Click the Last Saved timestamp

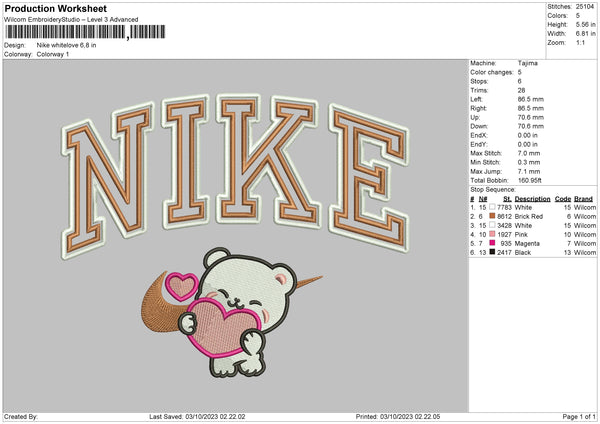(x=216, y=416)
